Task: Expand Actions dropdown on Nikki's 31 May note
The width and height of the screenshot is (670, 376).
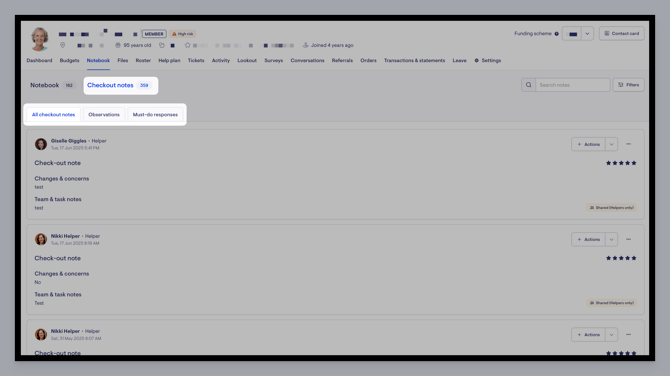Action: click(611, 335)
